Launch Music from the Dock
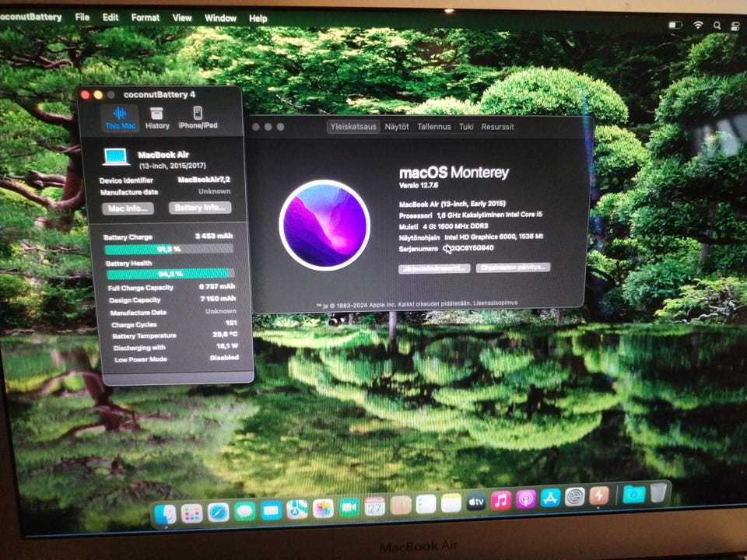Screen dimensions: 747x560 pos(500,500)
